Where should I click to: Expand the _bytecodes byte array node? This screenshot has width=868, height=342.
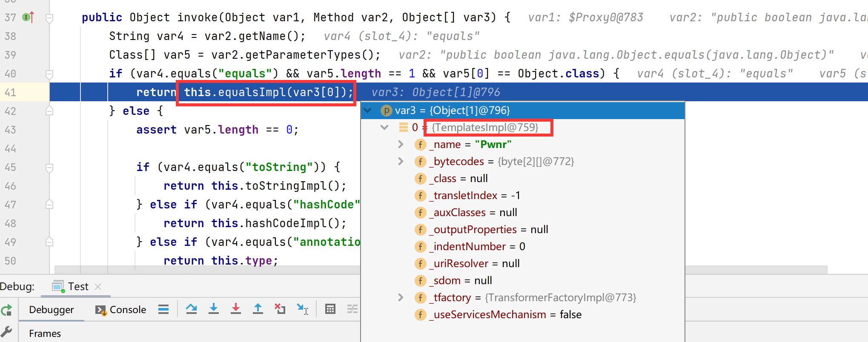[401, 162]
